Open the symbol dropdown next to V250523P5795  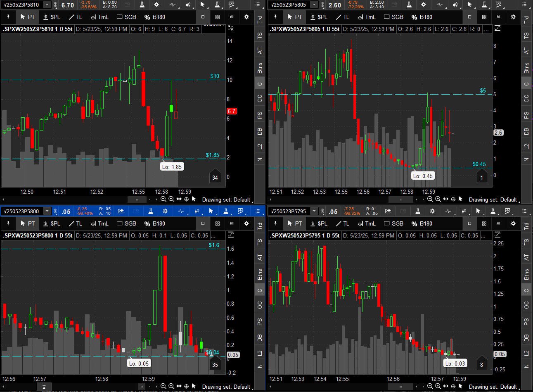tap(314, 211)
